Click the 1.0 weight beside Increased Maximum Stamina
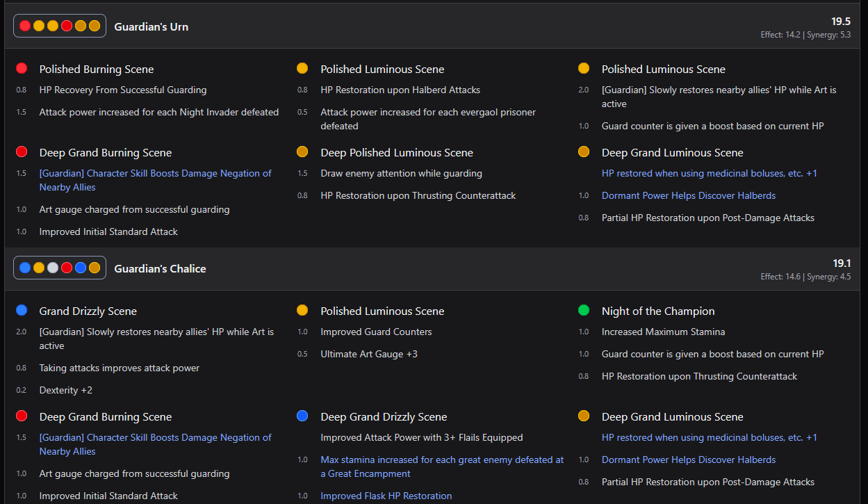Image resolution: width=868 pixels, height=504 pixels. point(584,332)
